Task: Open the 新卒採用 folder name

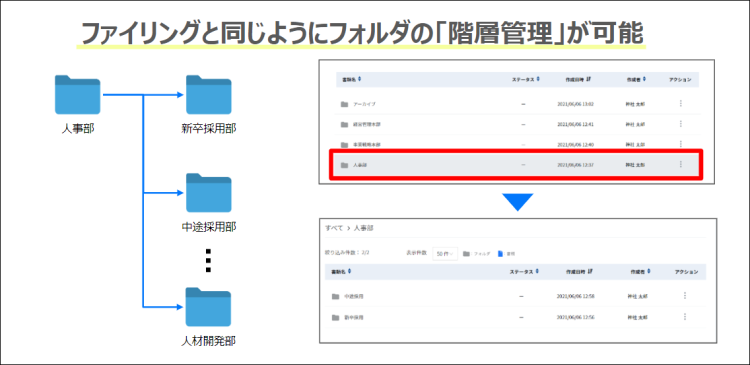Action: click(354, 318)
